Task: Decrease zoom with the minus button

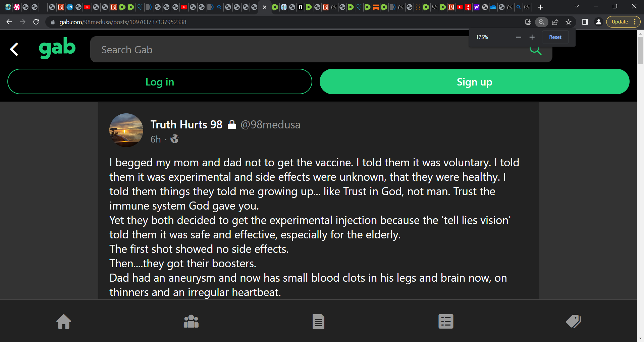Action: click(x=519, y=37)
